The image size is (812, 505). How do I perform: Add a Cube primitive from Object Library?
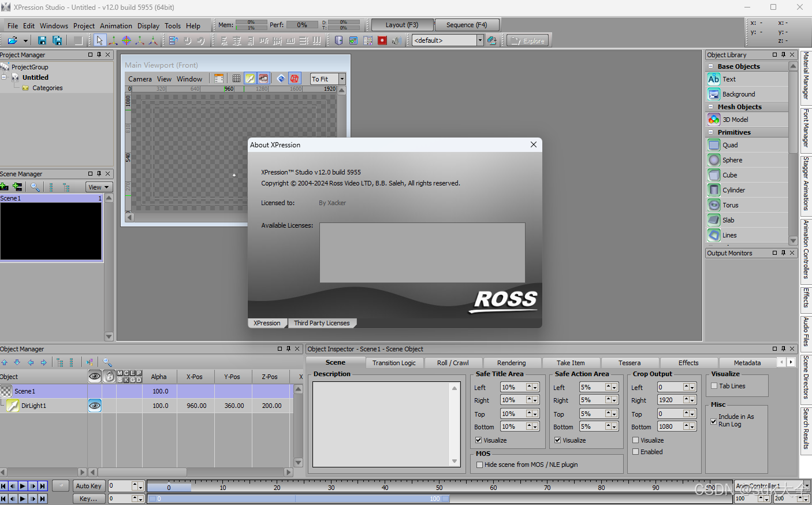[729, 174]
